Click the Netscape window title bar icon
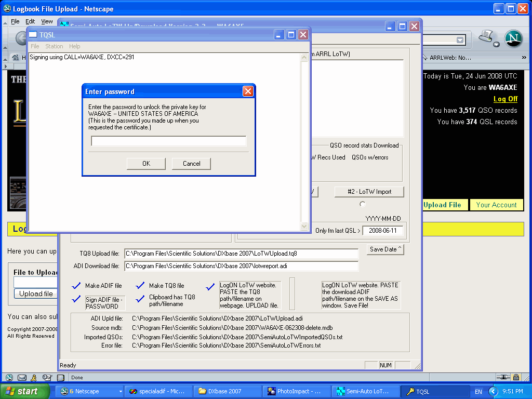532x399 pixels. point(7,8)
